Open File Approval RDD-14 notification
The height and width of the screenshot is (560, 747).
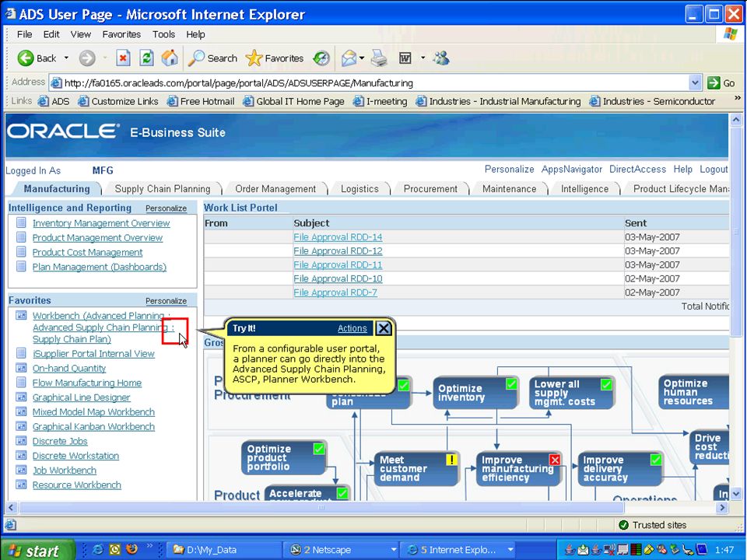coord(338,237)
